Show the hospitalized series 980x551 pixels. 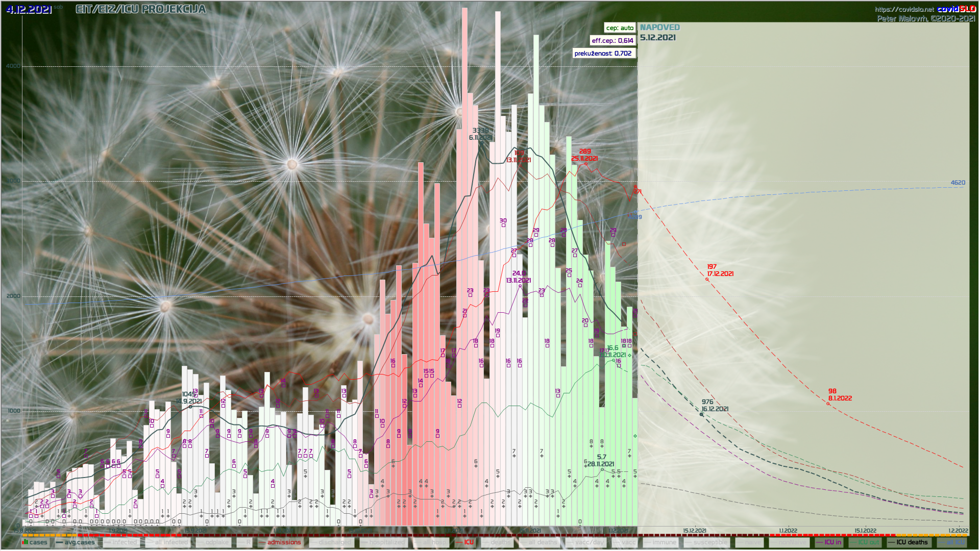pos(382,542)
